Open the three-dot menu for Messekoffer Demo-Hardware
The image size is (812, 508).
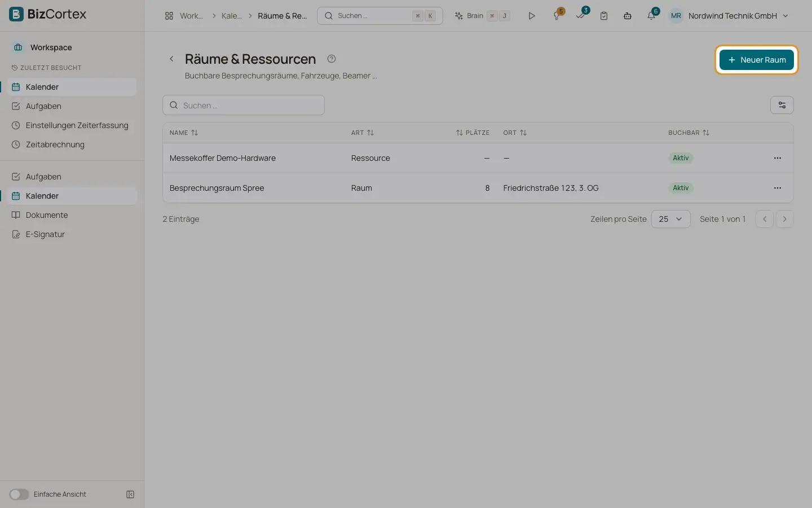point(778,158)
